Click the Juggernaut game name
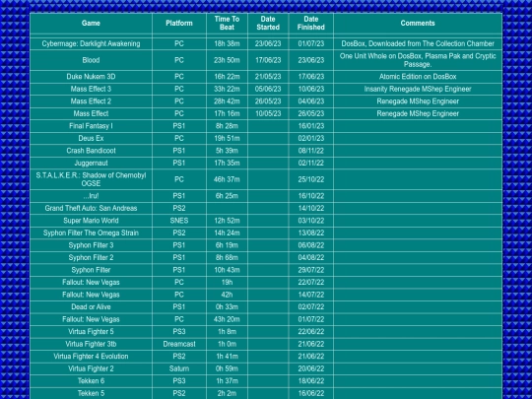Viewport: 532px width, 399px height. point(91,163)
